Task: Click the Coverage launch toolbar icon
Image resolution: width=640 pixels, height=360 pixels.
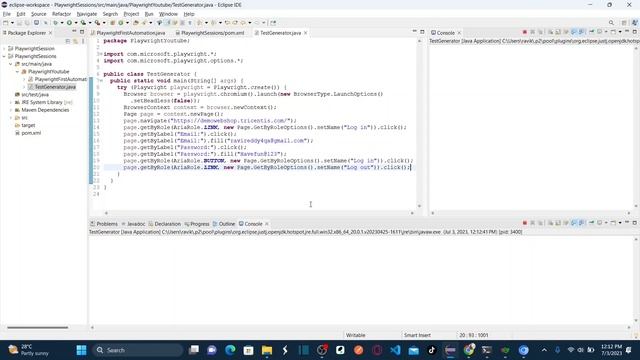Action: [x=83, y=23]
